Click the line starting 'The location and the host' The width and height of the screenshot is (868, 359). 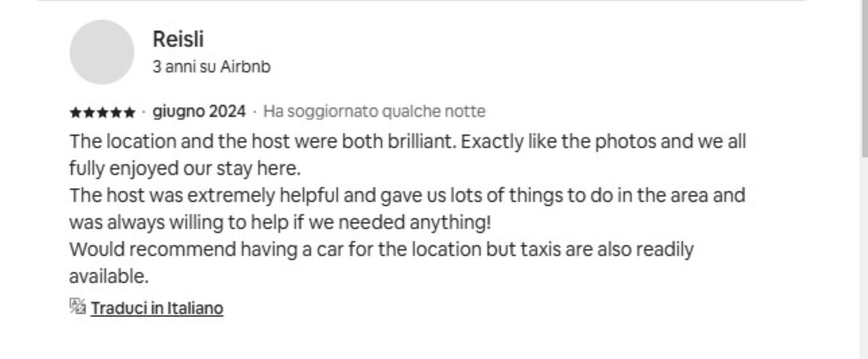[407, 141]
